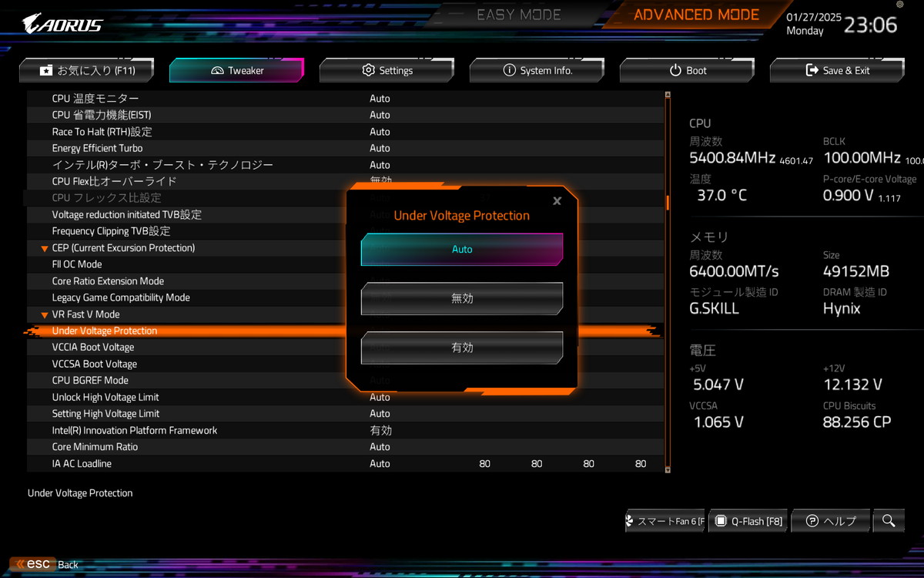Expand CEP (Current Excursion Protection) section
The height and width of the screenshot is (578, 924).
tap(45, 248)
